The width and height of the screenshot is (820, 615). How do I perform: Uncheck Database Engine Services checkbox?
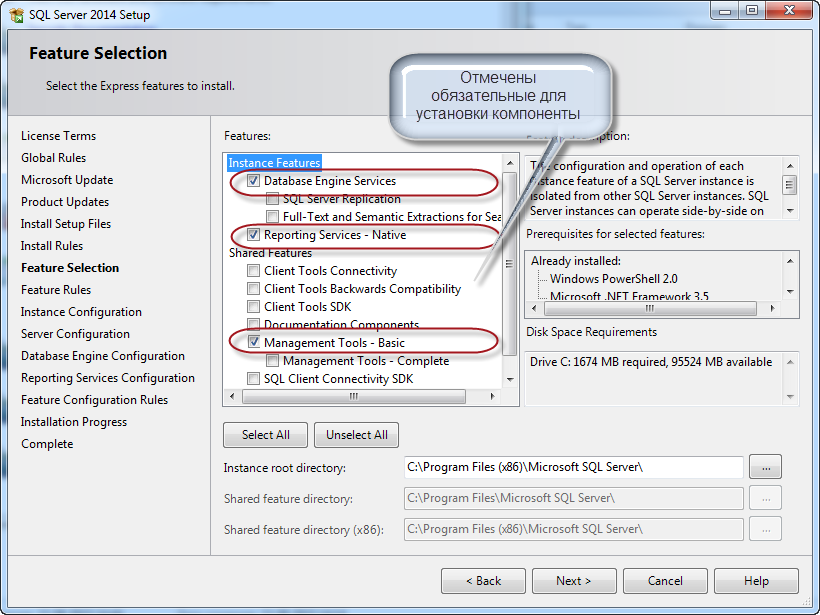[x=254, y=181]
